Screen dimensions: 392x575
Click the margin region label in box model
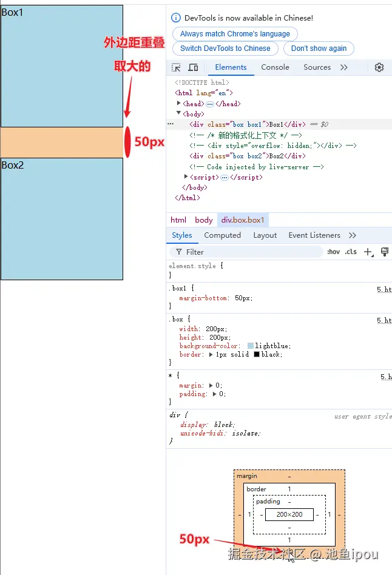tap(246, 476)
